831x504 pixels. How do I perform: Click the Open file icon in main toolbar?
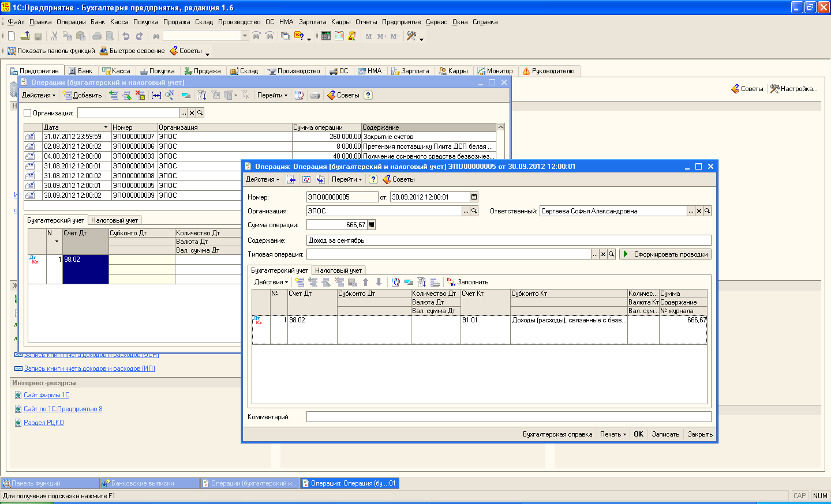[25, 36]
